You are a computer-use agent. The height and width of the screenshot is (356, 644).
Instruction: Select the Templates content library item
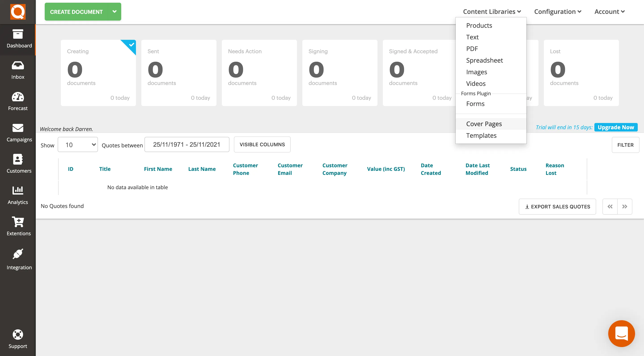(481, 135)
